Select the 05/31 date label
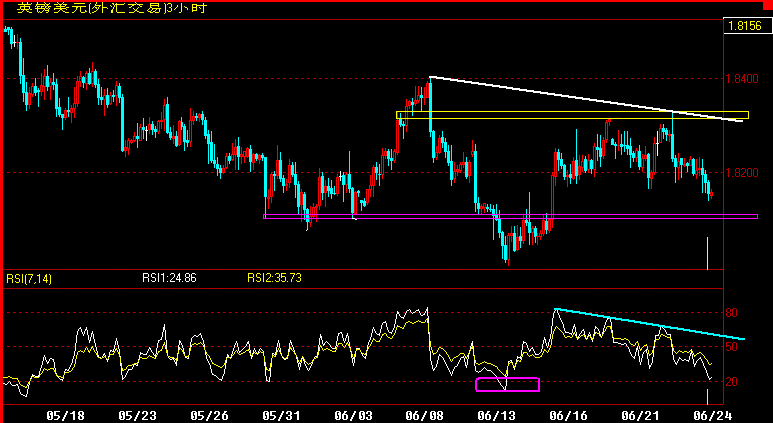This screenshot has width=773, height=423. point(279,416)
